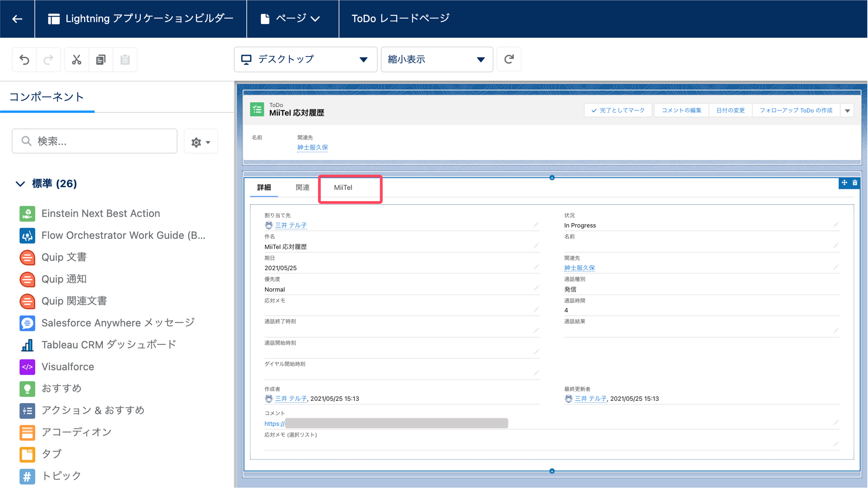
Task: Open the ページ dropdown menu
Action: (x=292, y=19)
